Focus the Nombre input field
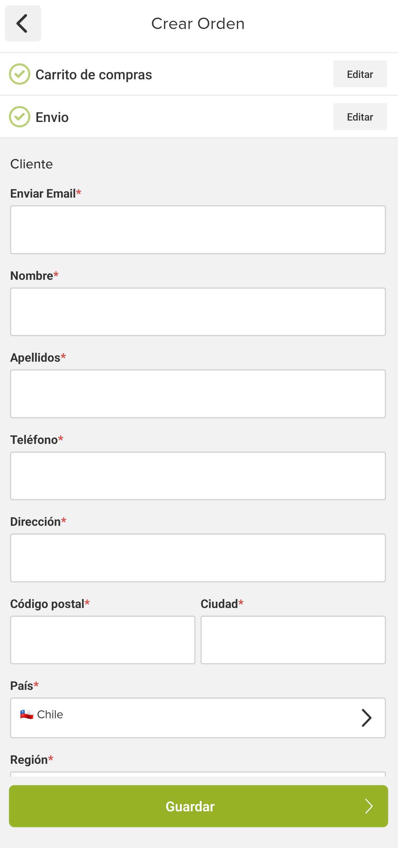The image size is (398, 848). click(x=198, y=312)
